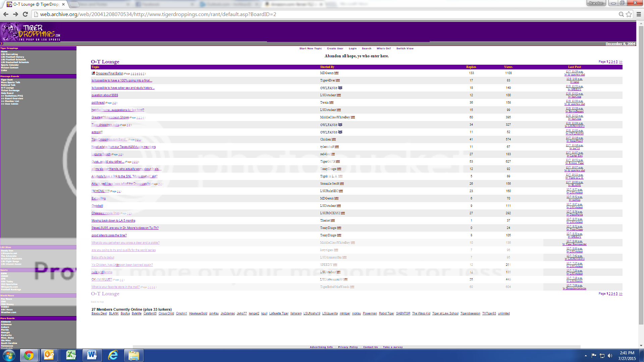Open the Windows Start menu
The image size is (644, 362).
[x=9, y=355]
